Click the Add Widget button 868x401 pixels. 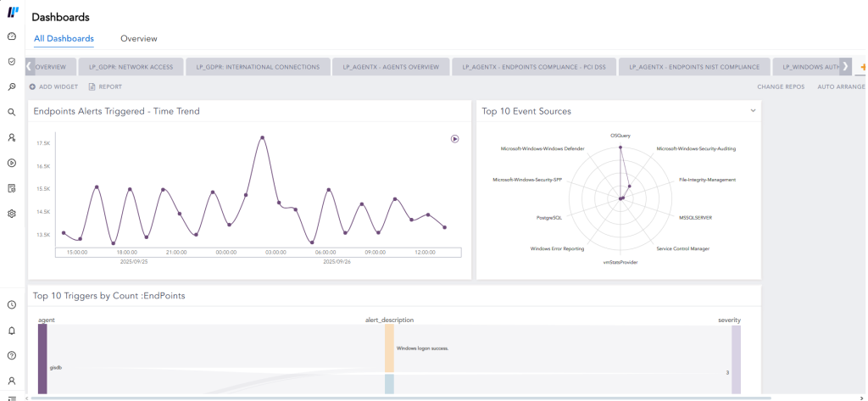tap(53, 86)
